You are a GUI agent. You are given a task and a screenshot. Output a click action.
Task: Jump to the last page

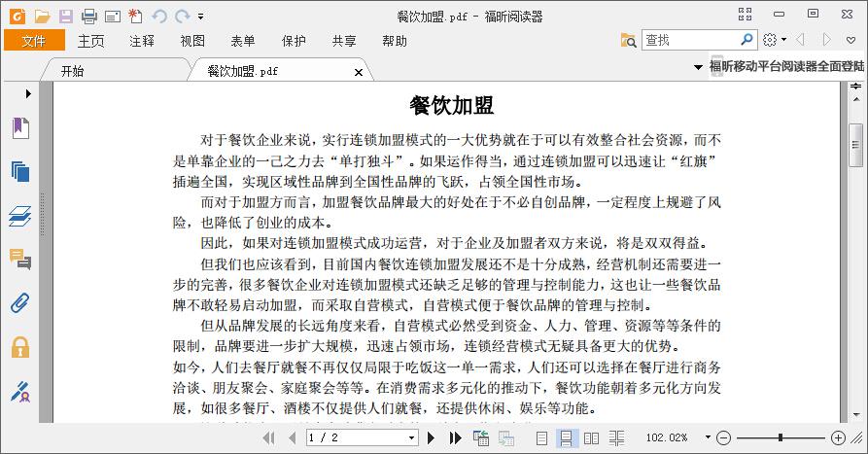(455, 437)
